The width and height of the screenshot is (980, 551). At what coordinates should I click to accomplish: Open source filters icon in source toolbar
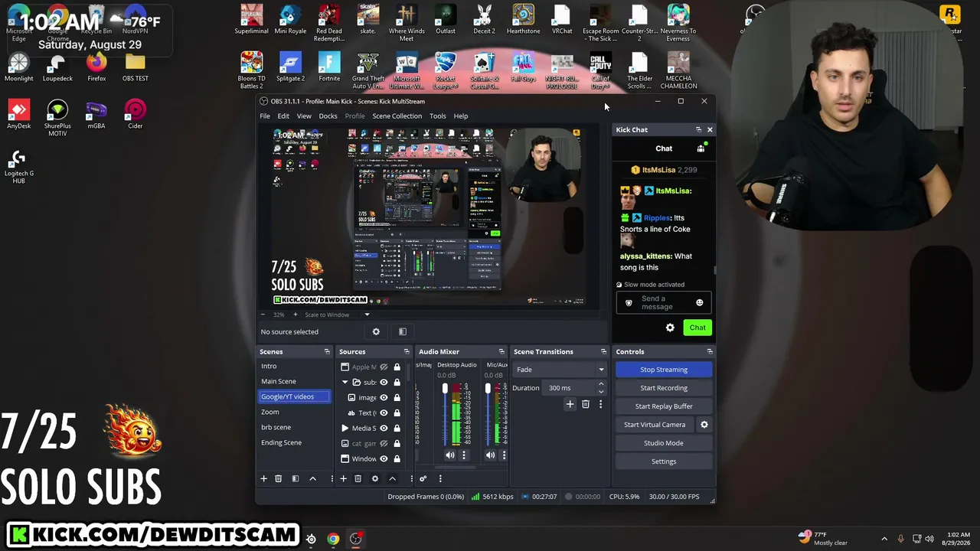tap(402, 331)
